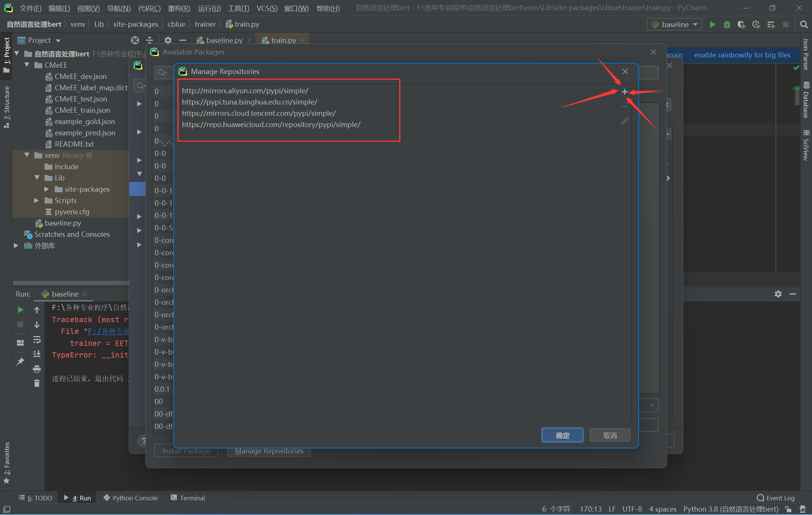Open the 文件(F) menu

(x=30, y=8)
